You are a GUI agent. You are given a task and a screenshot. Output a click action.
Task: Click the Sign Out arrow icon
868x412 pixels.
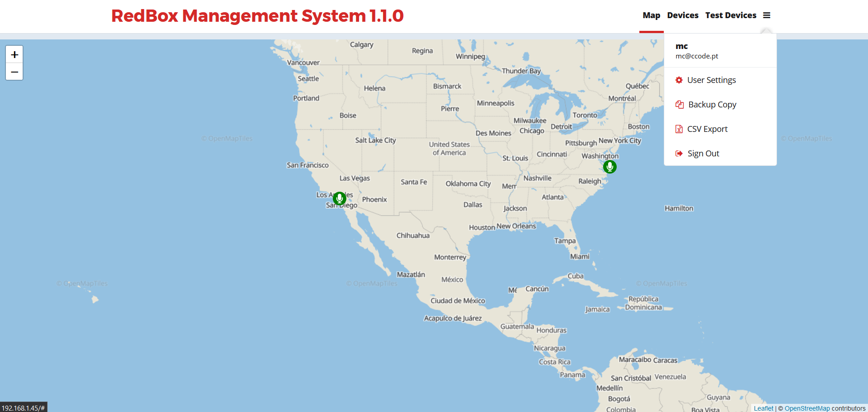click(x=679, y=154)
